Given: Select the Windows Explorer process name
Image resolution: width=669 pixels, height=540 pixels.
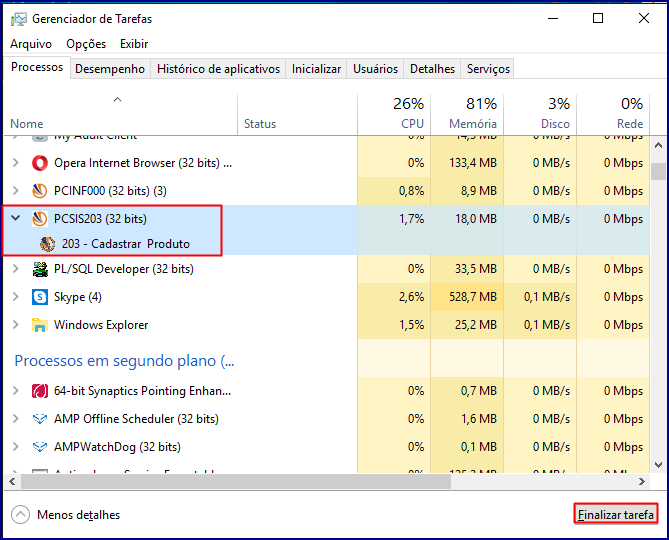Looking at the screenshot, I should pyautogui.click(x=101, y=325).
